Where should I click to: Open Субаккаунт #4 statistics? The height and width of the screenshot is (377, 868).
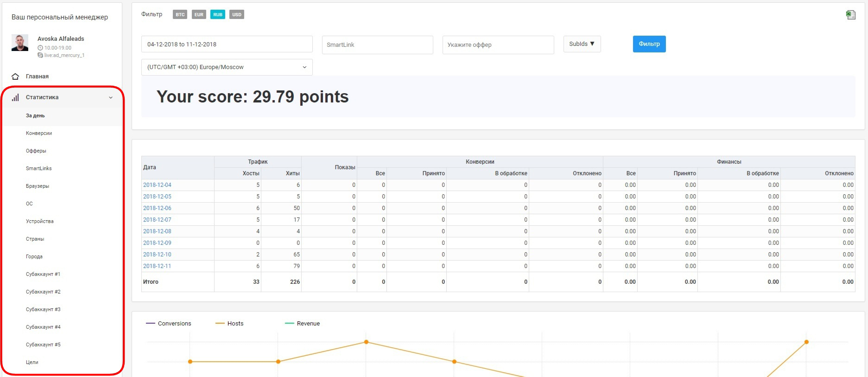(43, 327)
